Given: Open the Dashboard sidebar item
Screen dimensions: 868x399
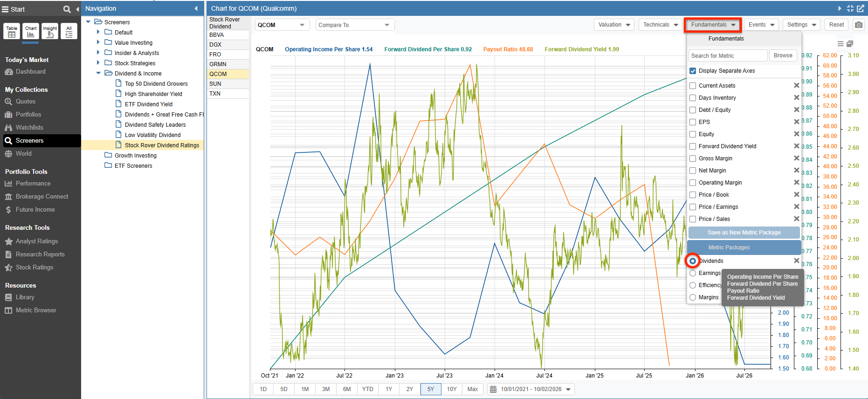Looking at the screenshot, I should tap(31, 71).
